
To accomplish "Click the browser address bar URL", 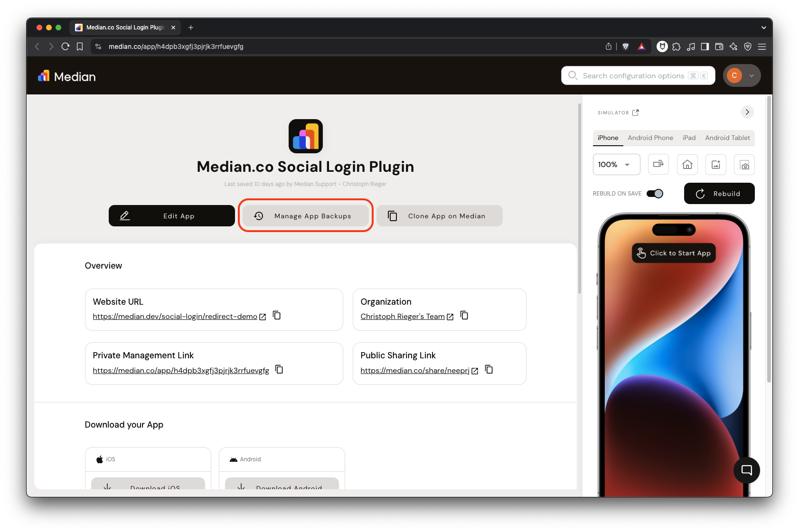I will (x=176, y=47).
